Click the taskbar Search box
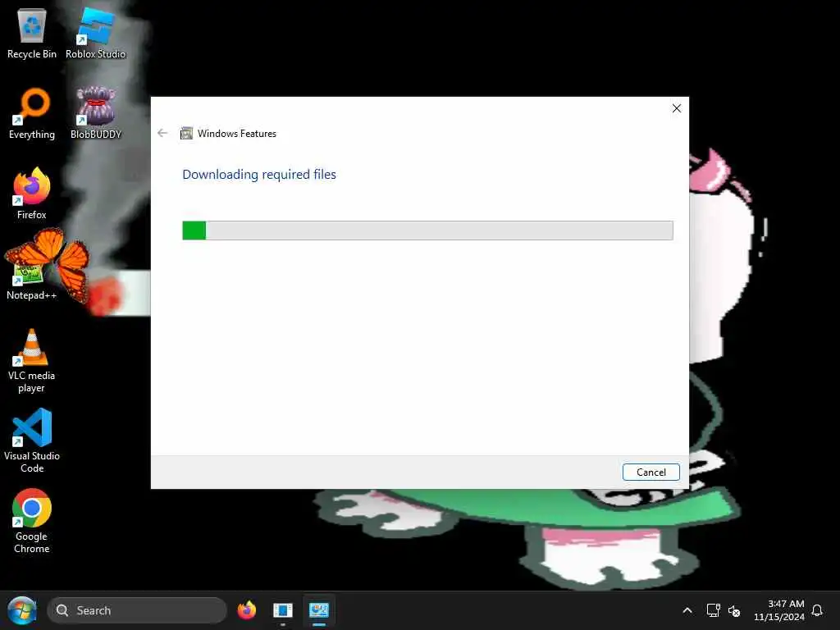This screenshot has width=840, height=630. point(137,610)
